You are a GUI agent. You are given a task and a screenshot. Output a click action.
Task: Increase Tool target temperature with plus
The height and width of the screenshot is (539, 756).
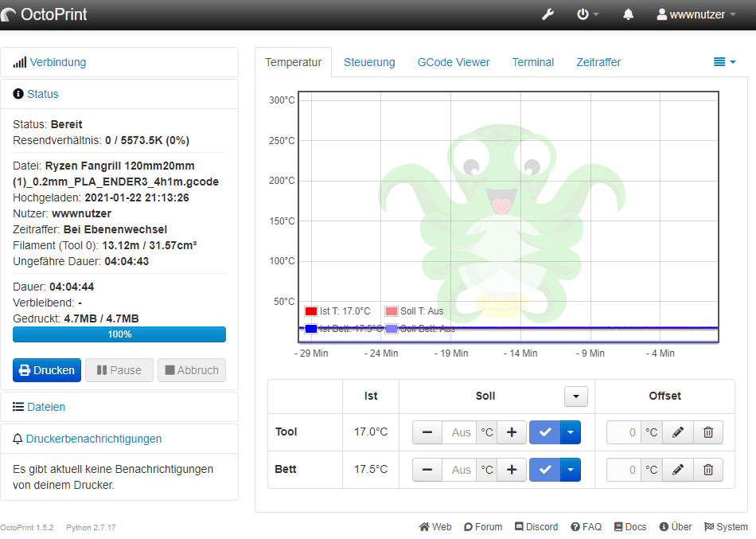click(x=512, y=432)
